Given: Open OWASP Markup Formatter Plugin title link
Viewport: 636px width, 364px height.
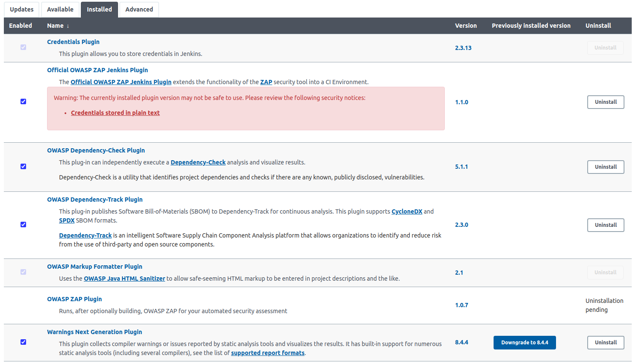Looking at the screenshot, I should click(95, 267).
